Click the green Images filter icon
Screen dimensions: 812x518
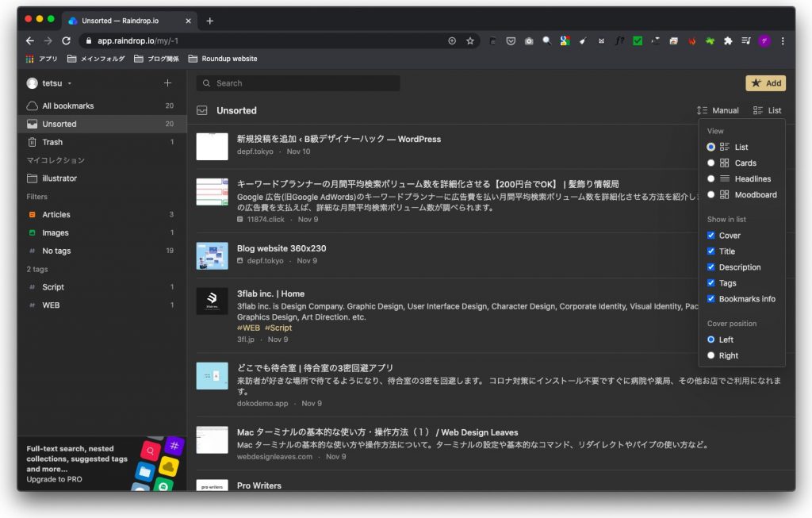click(32, 232)
